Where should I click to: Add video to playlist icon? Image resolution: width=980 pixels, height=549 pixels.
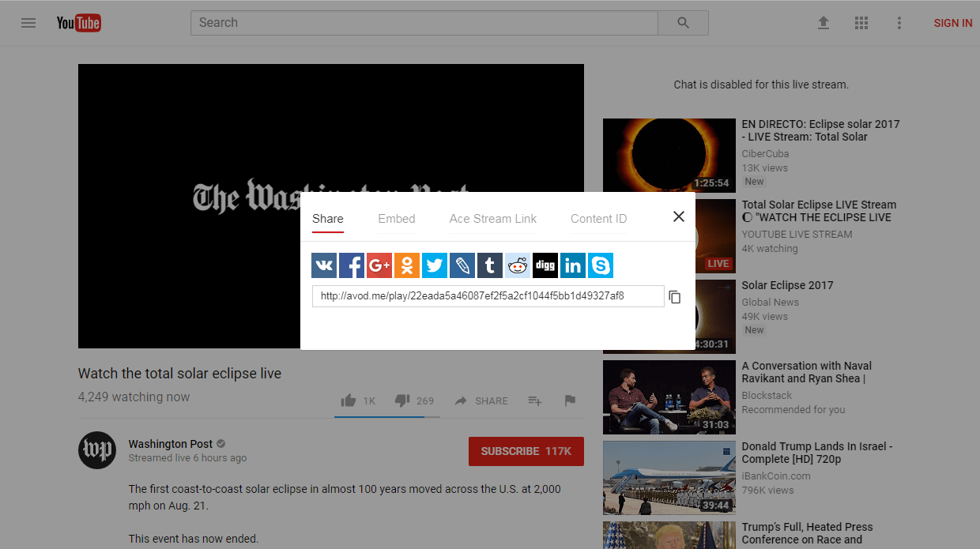(534, 400)
